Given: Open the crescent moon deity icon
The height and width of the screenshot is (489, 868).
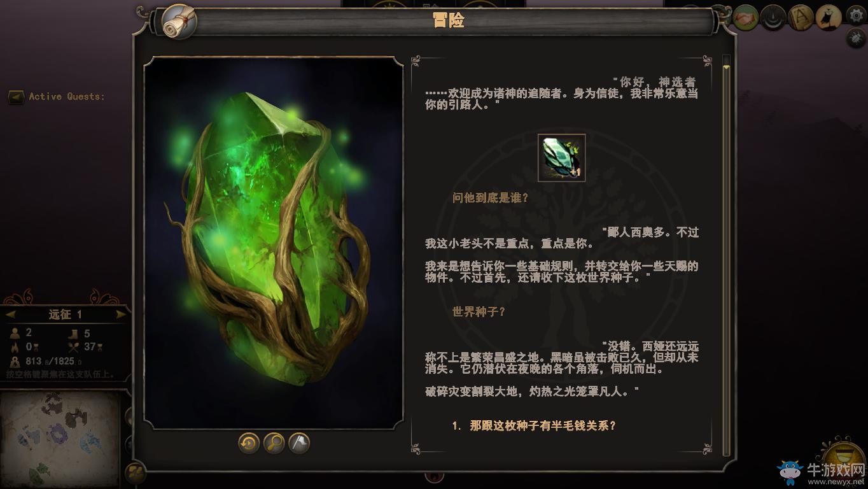Looking at the screenshot, I should (x=773, y=17).
